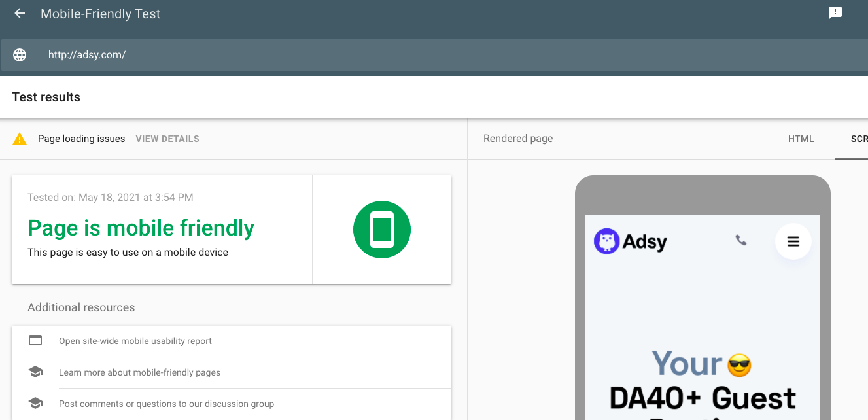Click the word Your in the preview
868x420 pixels.
[687, 364]
